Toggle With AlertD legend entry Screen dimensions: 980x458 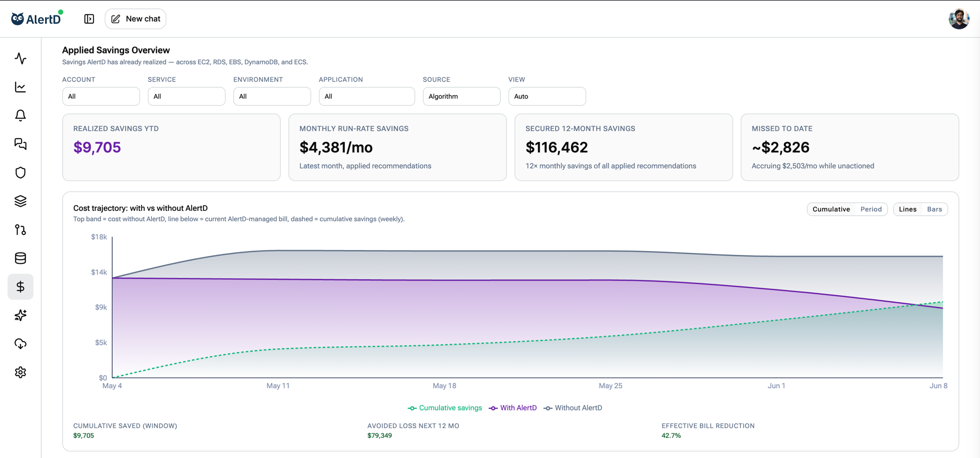513,408
